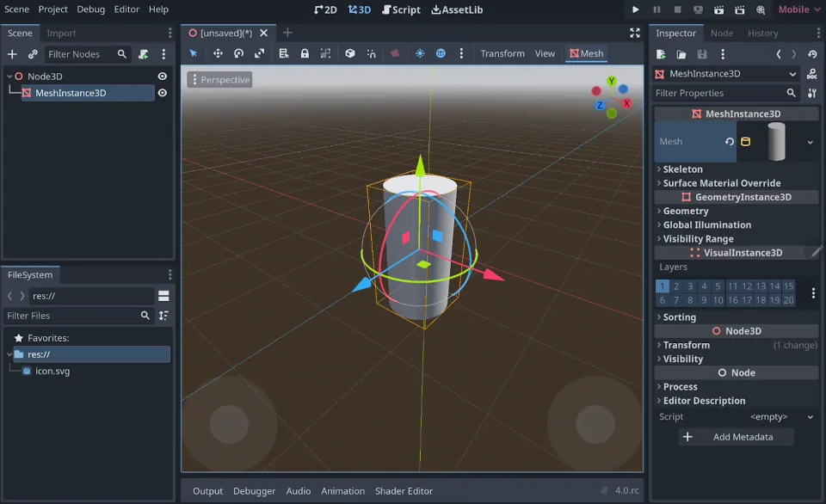Instantiate a child scene via the link icon

tap(32, 53)
